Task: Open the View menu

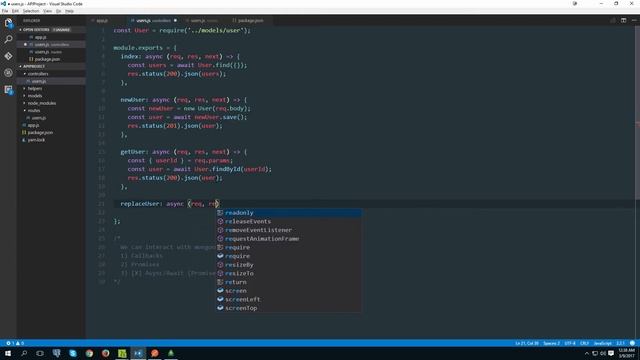Action: [x=47, y=11]
